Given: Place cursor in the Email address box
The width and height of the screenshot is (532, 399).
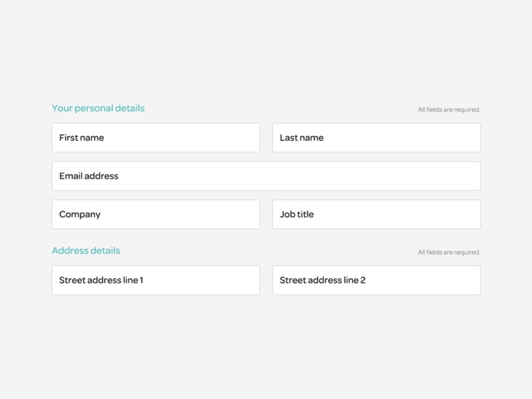Looking at the screenshot, I should point(266,176).
